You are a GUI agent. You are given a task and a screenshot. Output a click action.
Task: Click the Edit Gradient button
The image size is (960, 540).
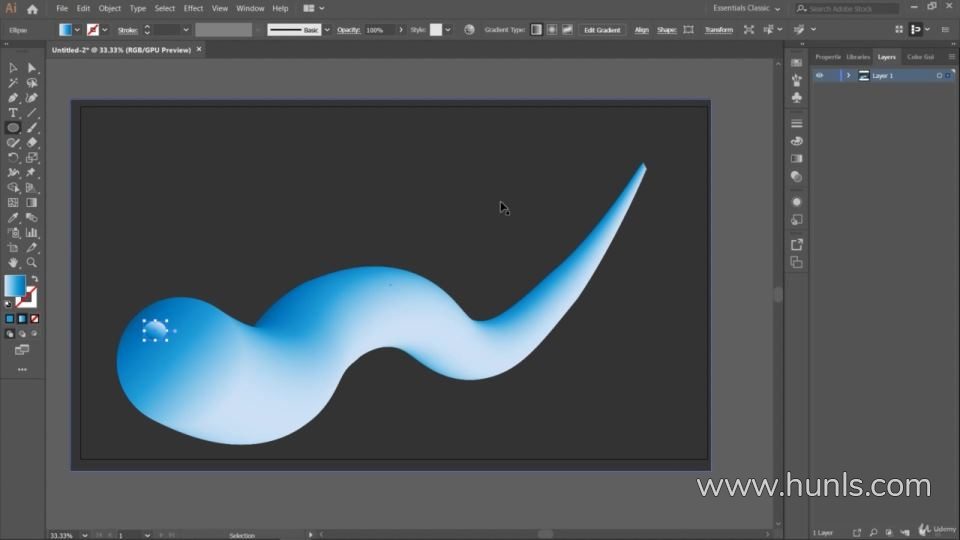click(x=602, y=30)
